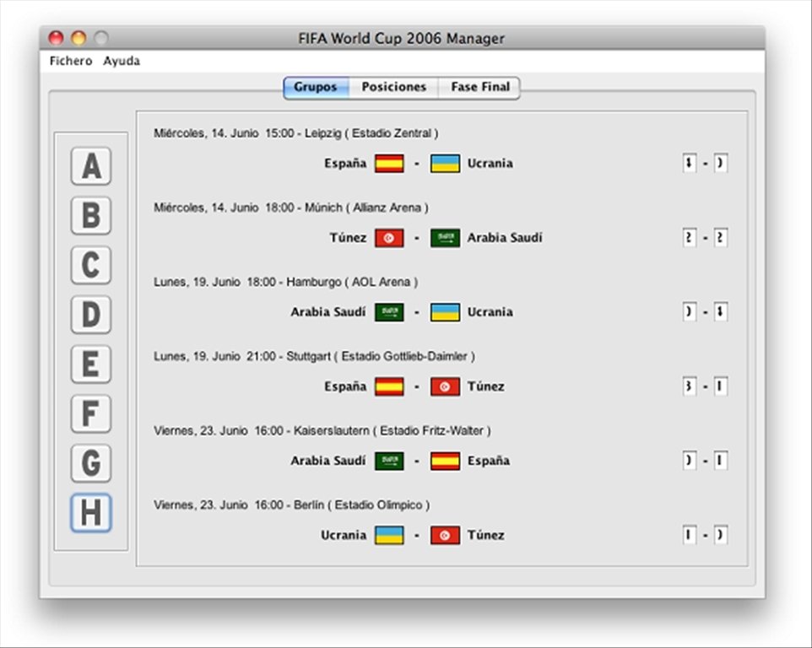Click Ucrania name in the Leipzig match
Image resolution: width=812 pixels, height=648 pixels.
pos(490,164)
